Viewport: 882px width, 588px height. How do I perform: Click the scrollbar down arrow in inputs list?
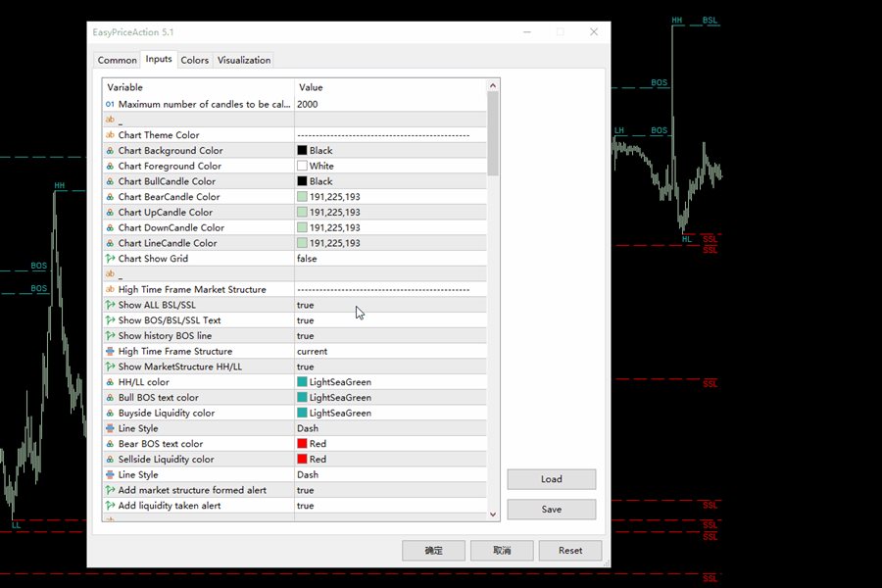493,514
